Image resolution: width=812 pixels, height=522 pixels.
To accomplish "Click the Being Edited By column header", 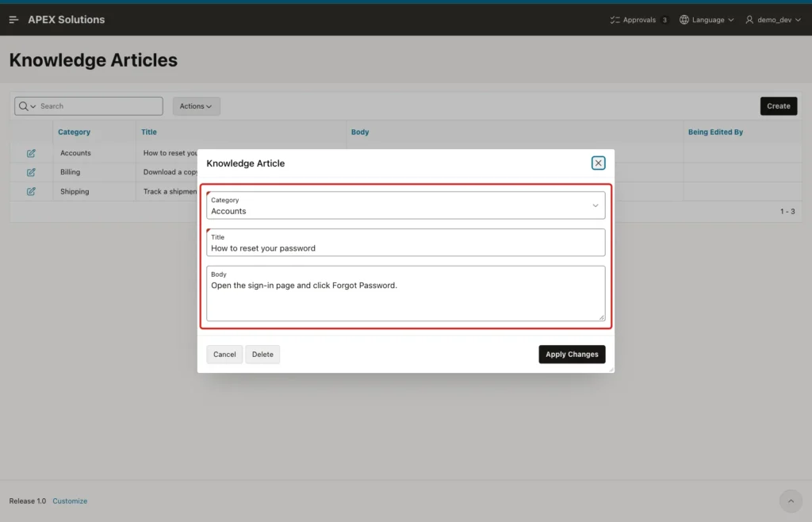I will point(715,132).
